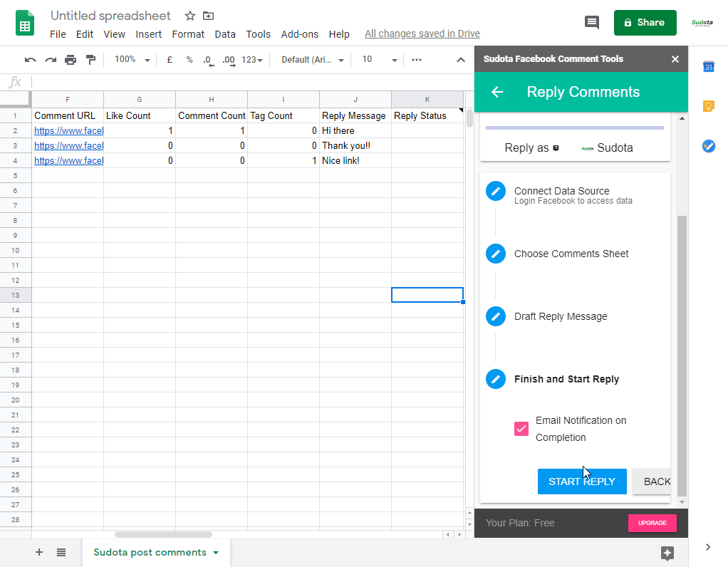Open the comment URL link in row 4
This screenshot has width=728, height=567.
coord(68,160)
